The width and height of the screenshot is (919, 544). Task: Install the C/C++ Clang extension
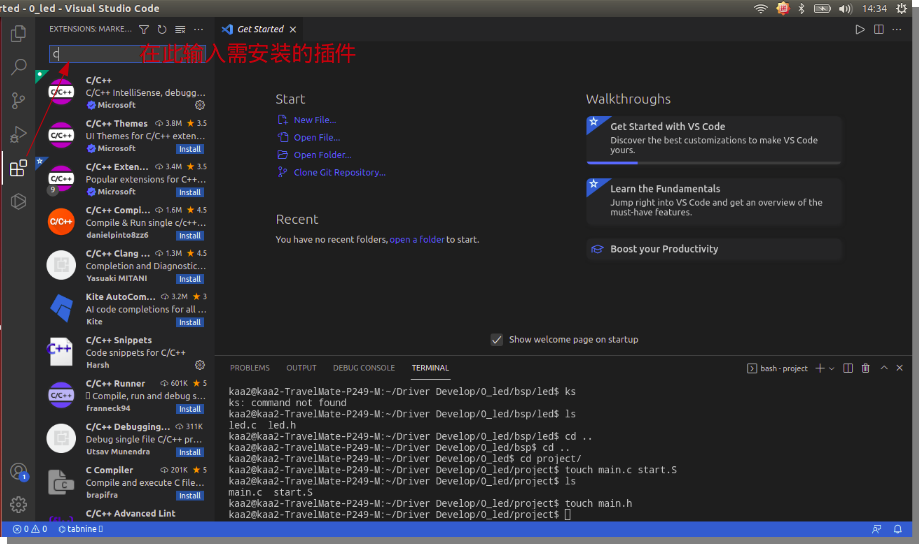190,279
